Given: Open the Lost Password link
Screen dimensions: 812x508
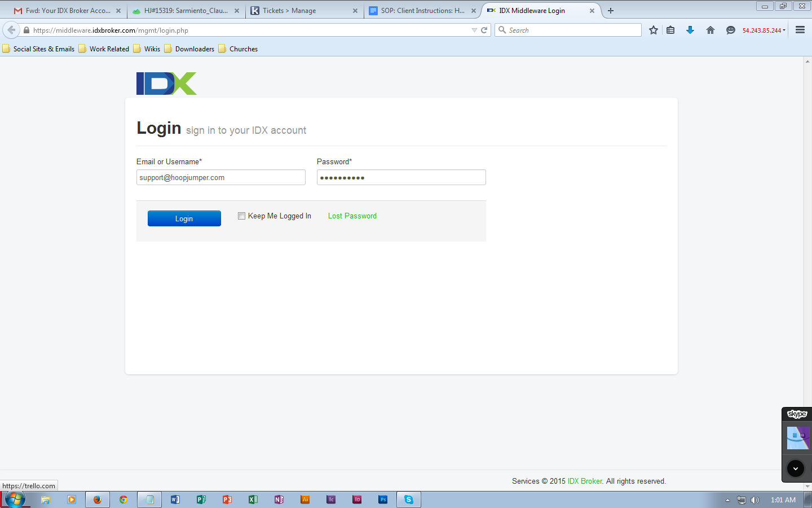Looking at the screenshot, I should [352, 216].
